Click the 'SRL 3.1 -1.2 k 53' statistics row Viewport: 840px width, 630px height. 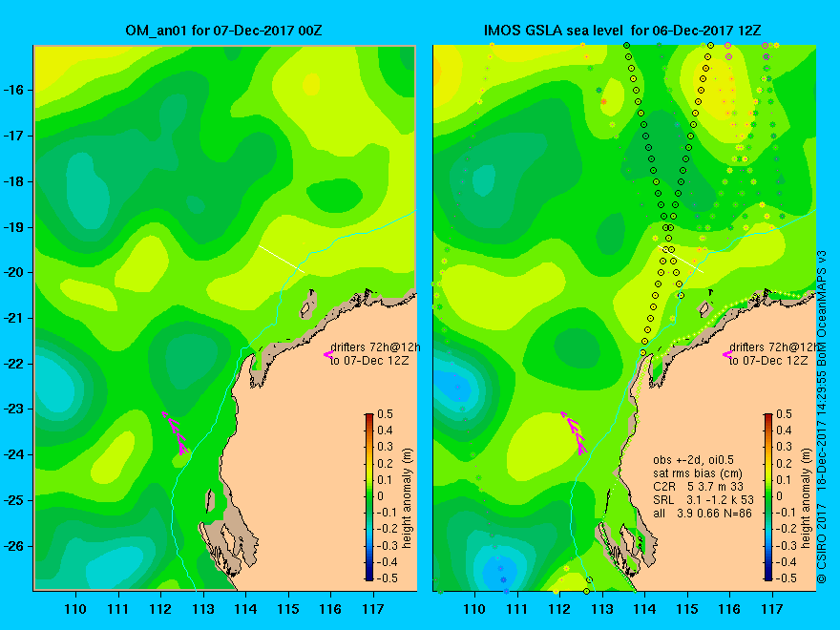pos(703,500)
